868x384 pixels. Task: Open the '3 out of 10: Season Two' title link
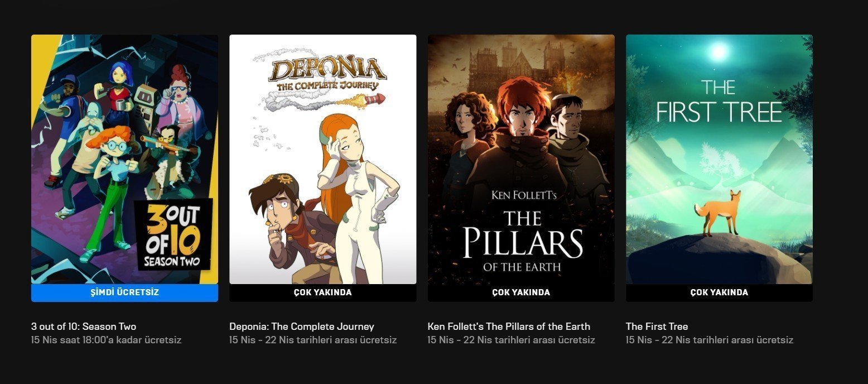pos(84,327)
